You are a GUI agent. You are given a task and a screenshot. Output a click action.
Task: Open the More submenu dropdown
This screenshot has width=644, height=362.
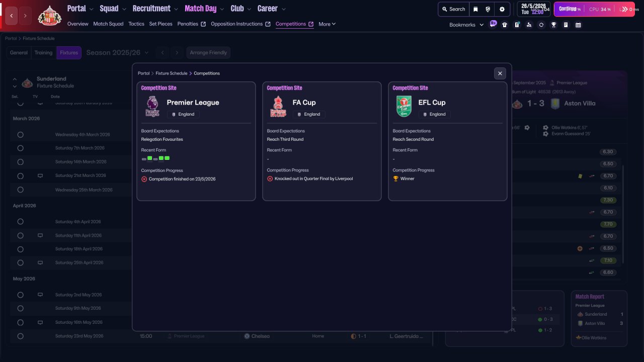pos(327,24)
